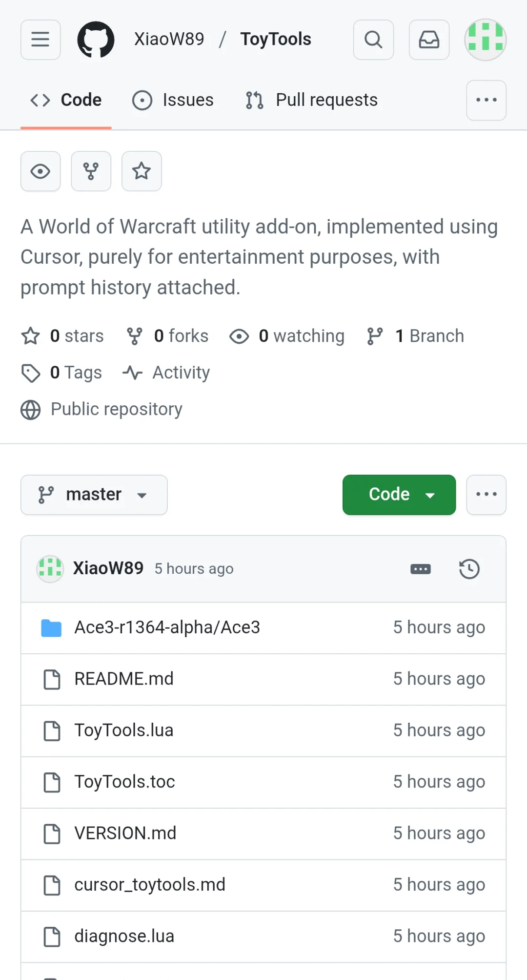527x980 pixels.
Task: Toggle watching with the eye button
Action: 41,171
